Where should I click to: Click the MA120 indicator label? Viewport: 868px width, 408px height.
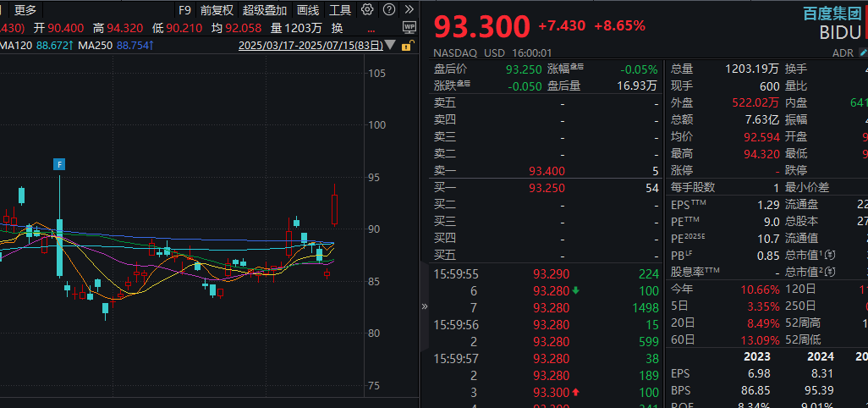pyautogui.click(x=16, y=46)
